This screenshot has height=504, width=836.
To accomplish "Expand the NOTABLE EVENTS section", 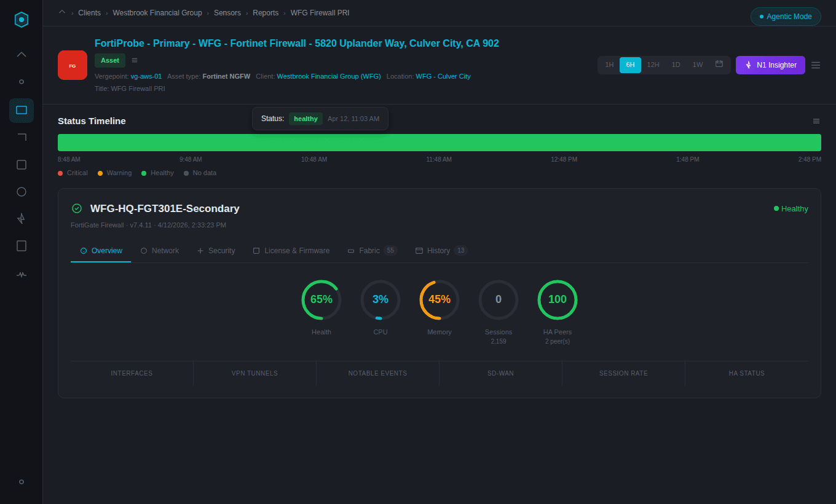I will click(x=377, y=373).
